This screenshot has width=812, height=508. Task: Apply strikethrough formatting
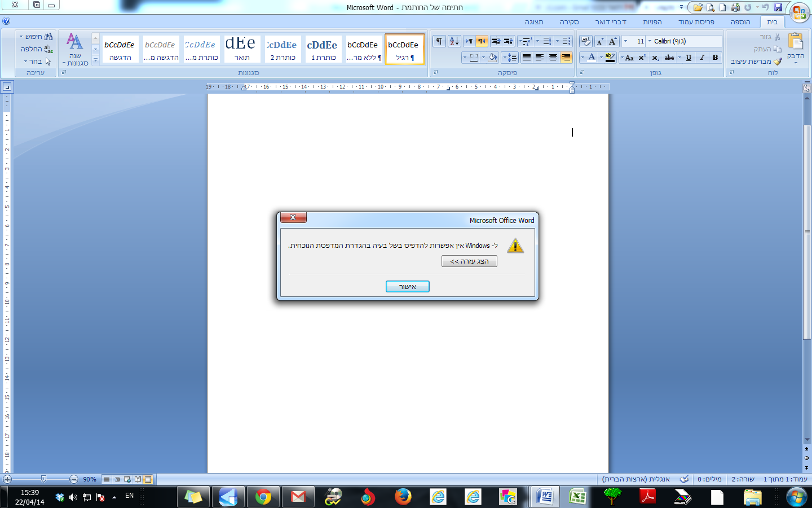click(x=669, y=58)
